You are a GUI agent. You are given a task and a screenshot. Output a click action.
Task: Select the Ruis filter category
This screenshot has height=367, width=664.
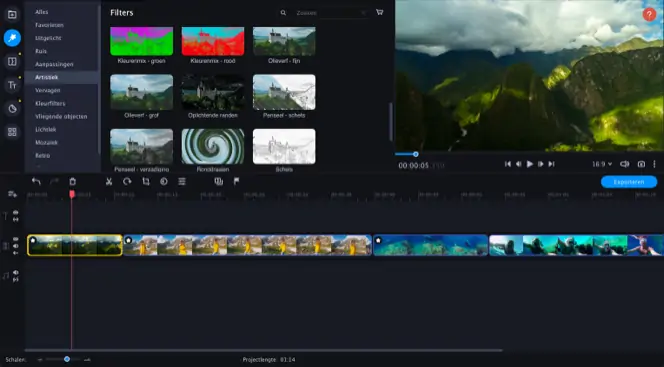coord(41,51)
